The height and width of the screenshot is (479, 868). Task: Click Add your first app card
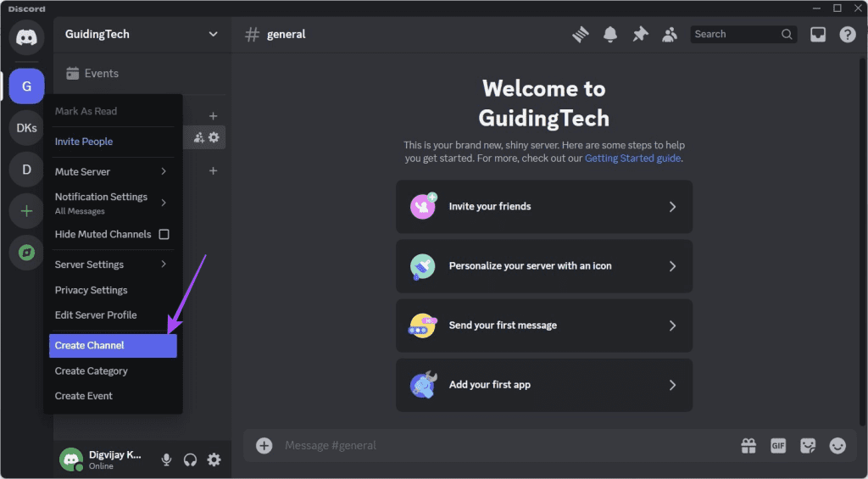(x=544, y=385)
